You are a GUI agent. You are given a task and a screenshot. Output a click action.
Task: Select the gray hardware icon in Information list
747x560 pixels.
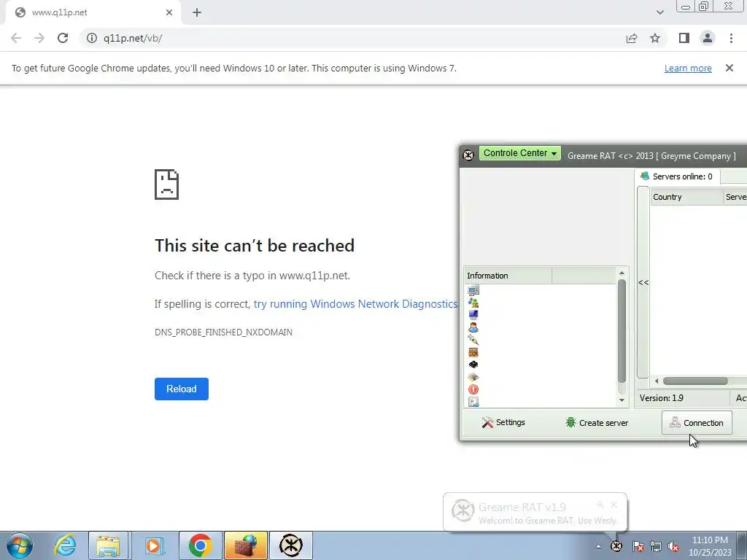473,377
